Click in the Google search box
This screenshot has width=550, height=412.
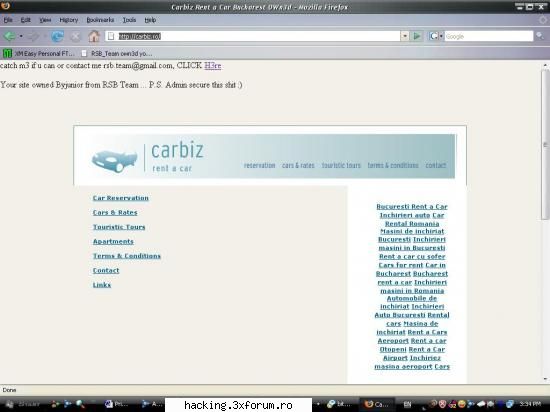pos(489,36)
